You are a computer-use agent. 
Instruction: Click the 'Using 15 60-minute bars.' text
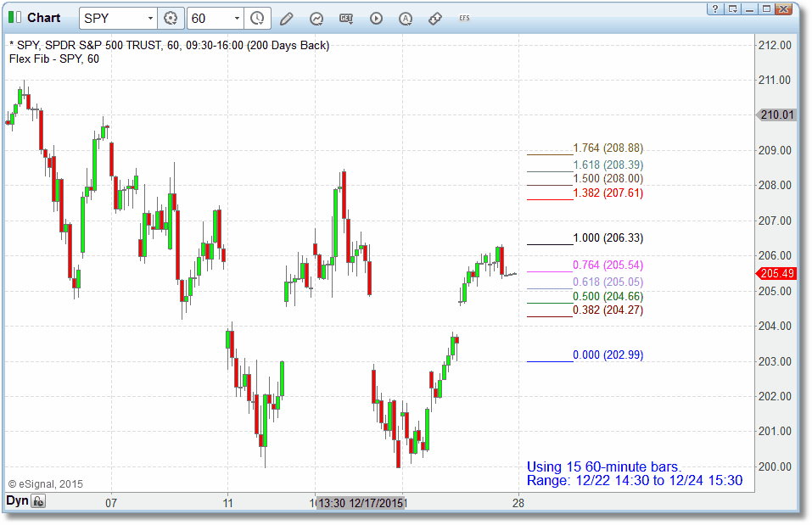[x=604, y=467]
